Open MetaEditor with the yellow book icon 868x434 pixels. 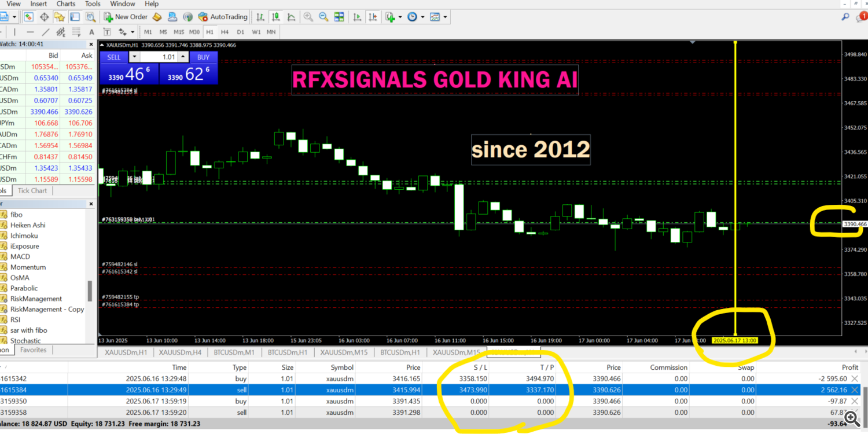point(157,17)
